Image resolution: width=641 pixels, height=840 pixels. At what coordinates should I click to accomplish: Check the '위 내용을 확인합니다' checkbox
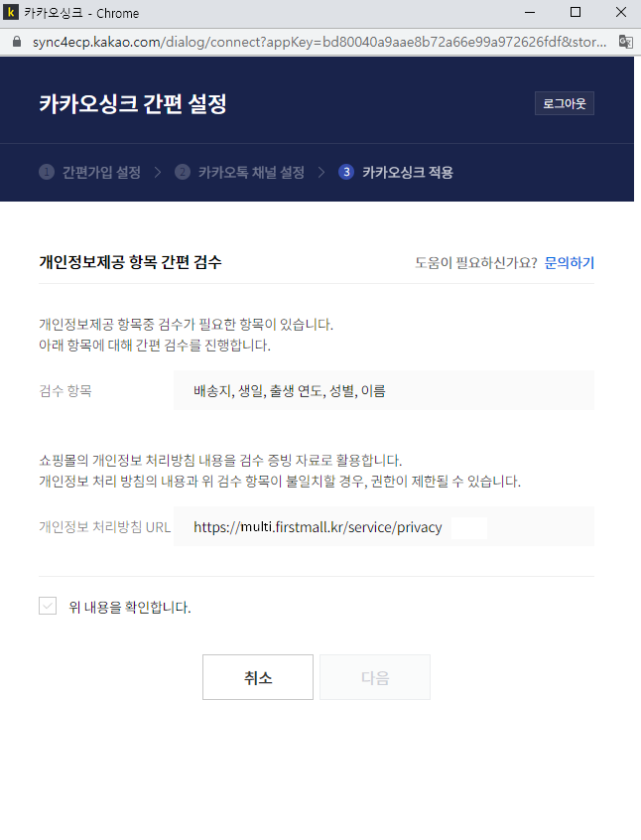click(48, 606)
